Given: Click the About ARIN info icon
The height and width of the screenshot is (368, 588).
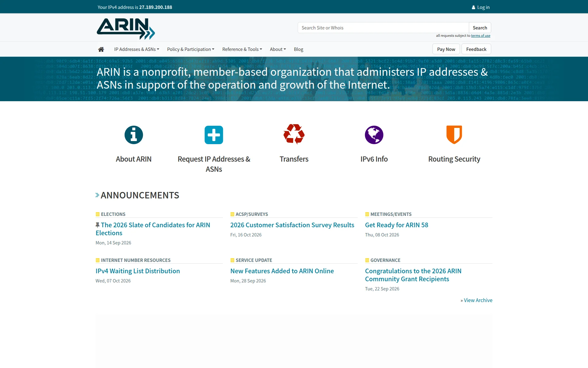Looking at the screenshot, I should pyautogui.click(x=134, y=135).
